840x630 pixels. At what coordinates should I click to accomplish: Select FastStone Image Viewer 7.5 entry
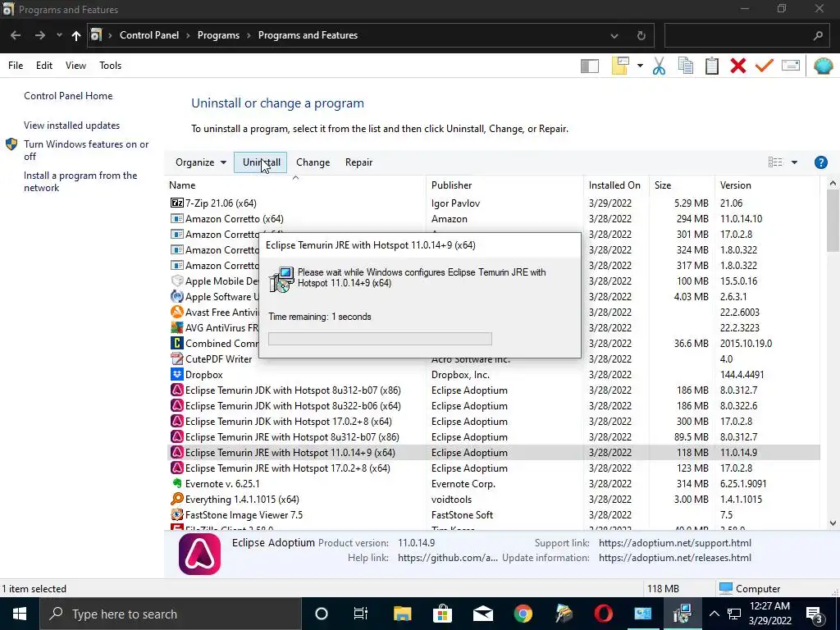click(493, 514)
